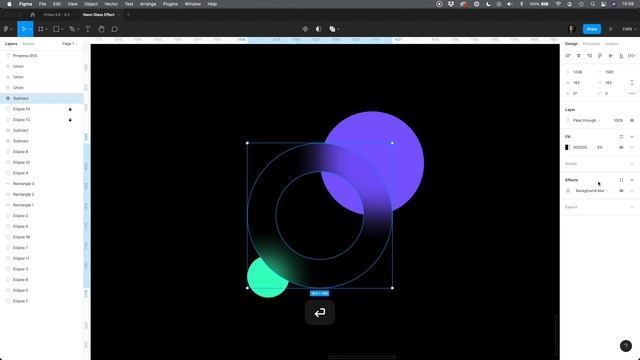The width and height of the screenshot is (640, 360).
Task: Open the Figma main menu icon in toolbar
Action: coord(7,29)
